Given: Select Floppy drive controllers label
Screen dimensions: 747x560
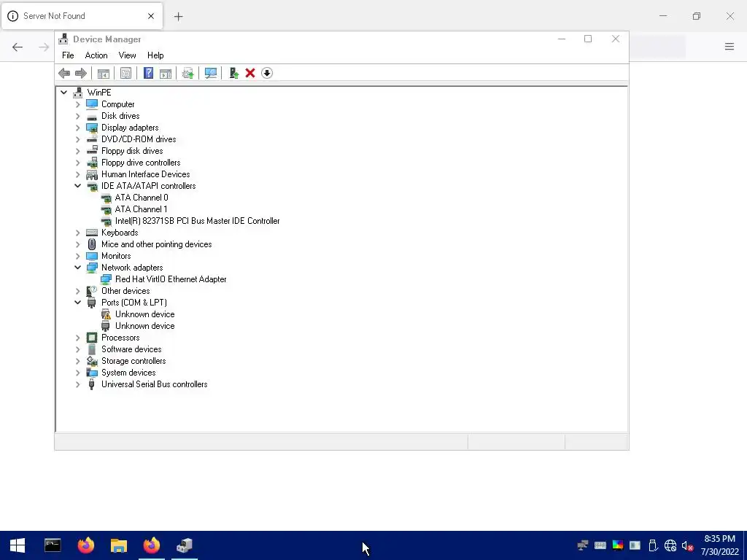Looking at the screenshot, I should pos(141,163).
